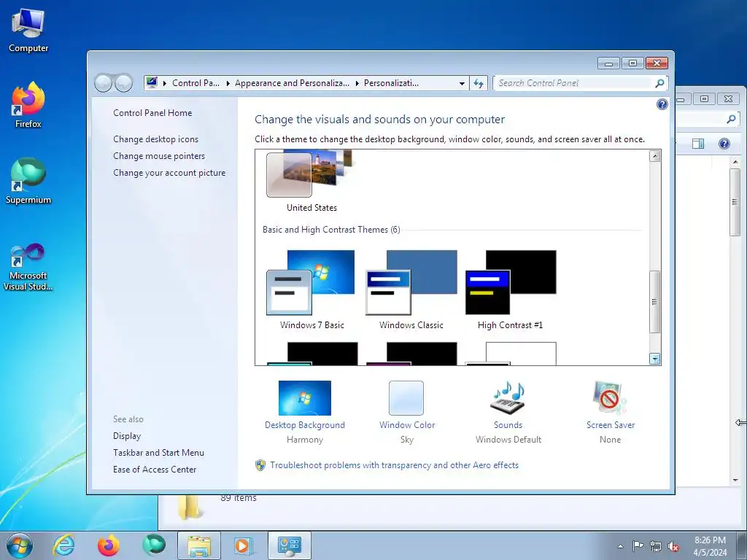Open the Sounds Windows Default settings

coord(508,413)
